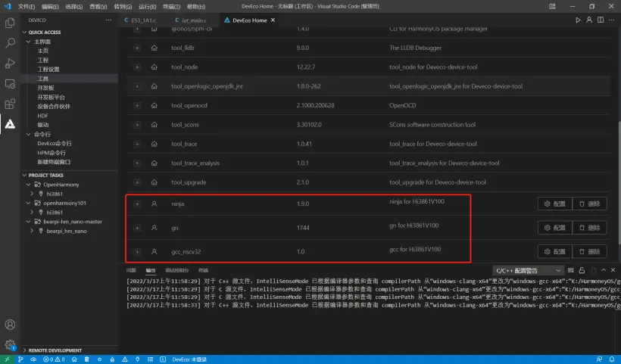Expand the tool_node row plus button
Screen dimensions: 621x364
pos(137,67)
